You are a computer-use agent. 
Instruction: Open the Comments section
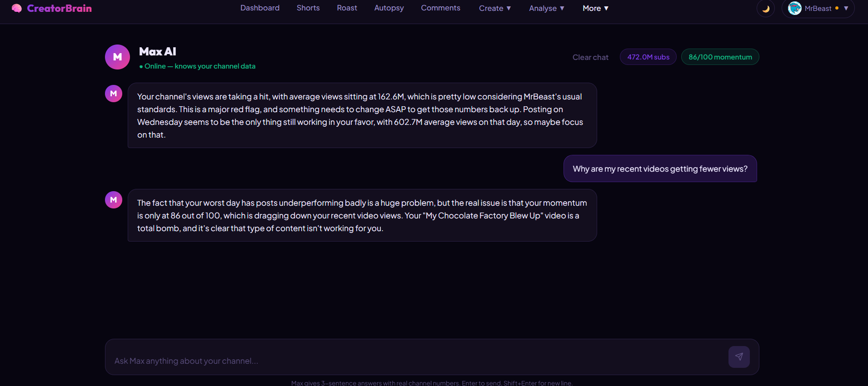440,8
